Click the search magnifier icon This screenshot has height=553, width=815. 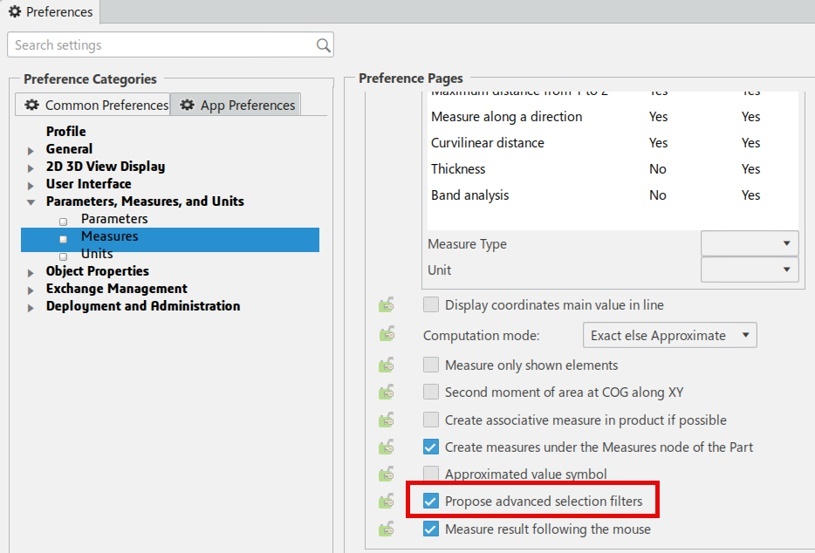(323, 45)
